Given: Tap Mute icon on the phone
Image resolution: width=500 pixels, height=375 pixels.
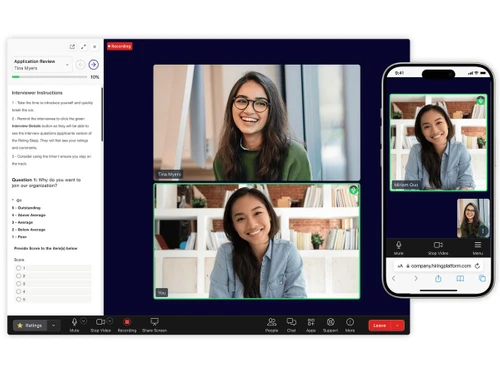Looking at the screenshot, I should [399, 248].
